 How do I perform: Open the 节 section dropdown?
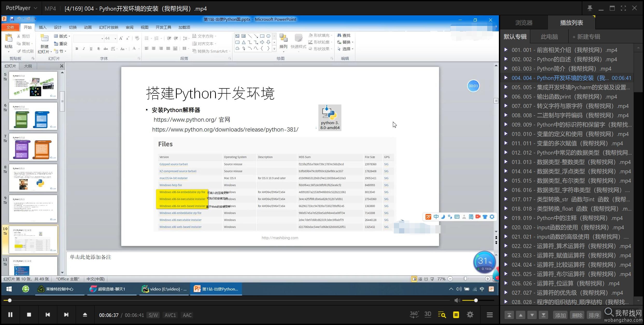coord(60,51)
